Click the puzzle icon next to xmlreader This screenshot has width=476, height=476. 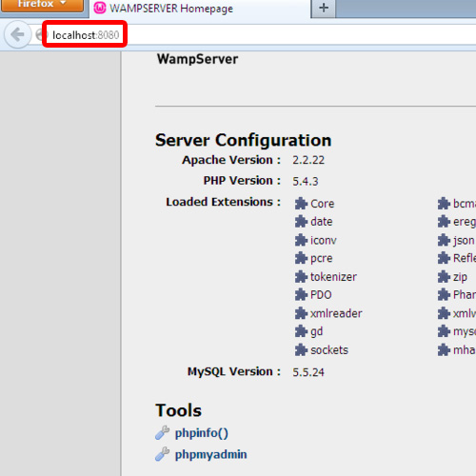(x=301, y=313)
